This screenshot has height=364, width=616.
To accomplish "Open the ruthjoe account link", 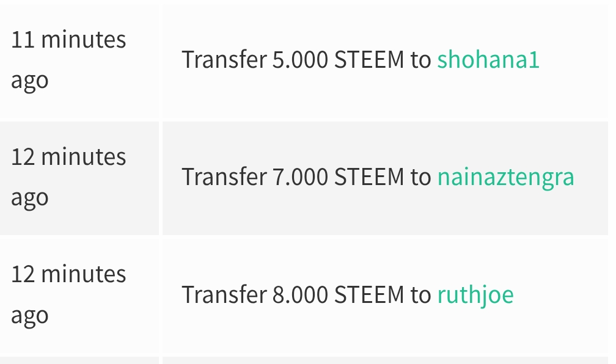I will (x=475, y=295).
